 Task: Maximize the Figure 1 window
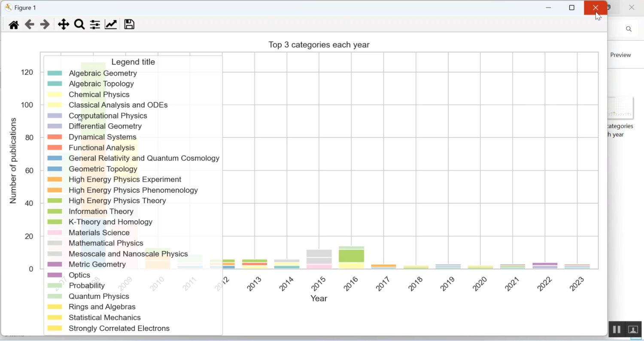pos(571,8)
